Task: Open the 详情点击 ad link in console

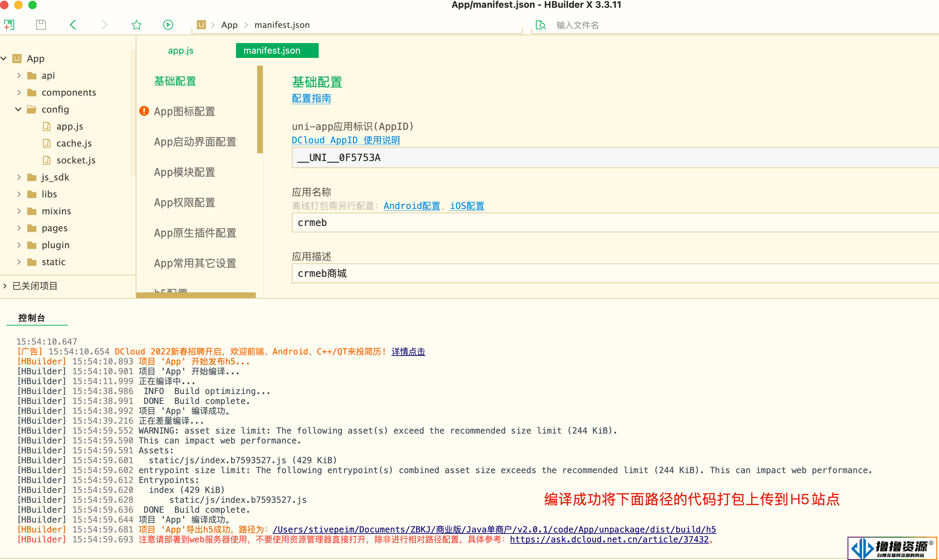Action: [x=408, y=352]
